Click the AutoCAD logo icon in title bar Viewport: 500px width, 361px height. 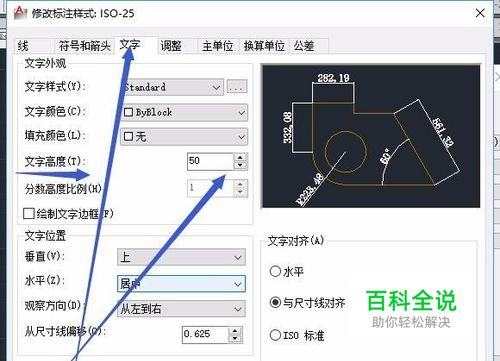[20, 13]
